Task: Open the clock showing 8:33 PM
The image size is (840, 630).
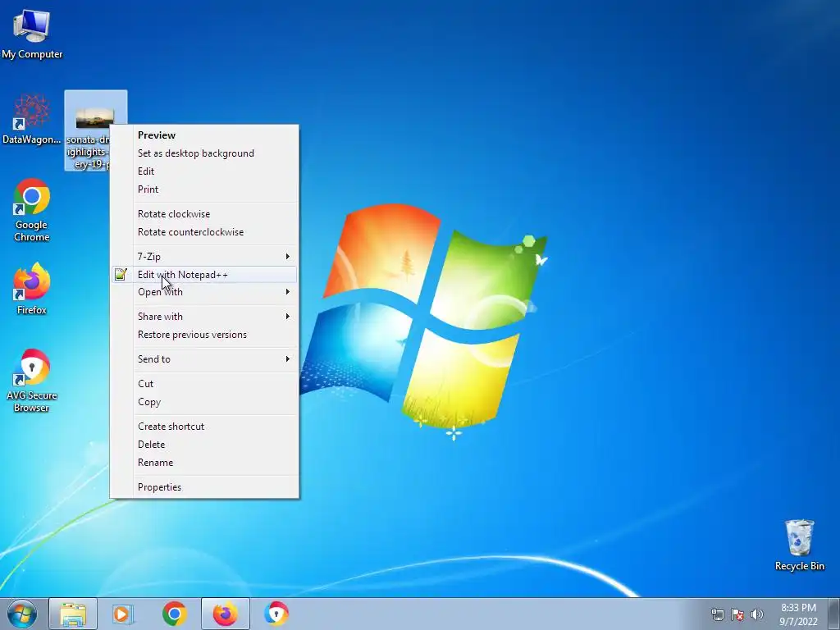Action: click(798, 614)
